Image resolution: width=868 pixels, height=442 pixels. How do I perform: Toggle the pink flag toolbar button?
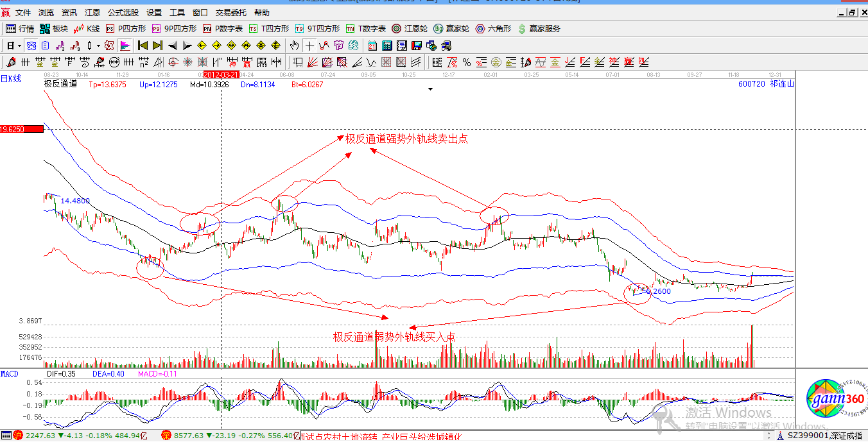(125, 46)
